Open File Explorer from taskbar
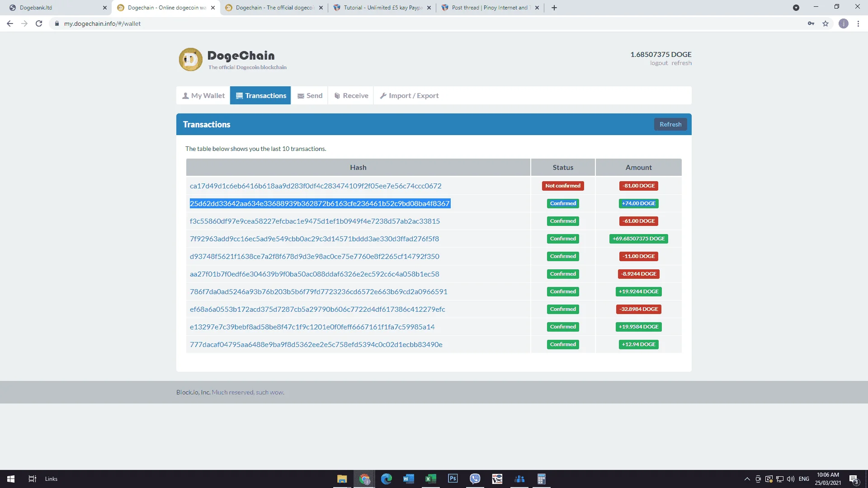The width and height of the screenshot is (868, 488). click(x=342, y=479)
